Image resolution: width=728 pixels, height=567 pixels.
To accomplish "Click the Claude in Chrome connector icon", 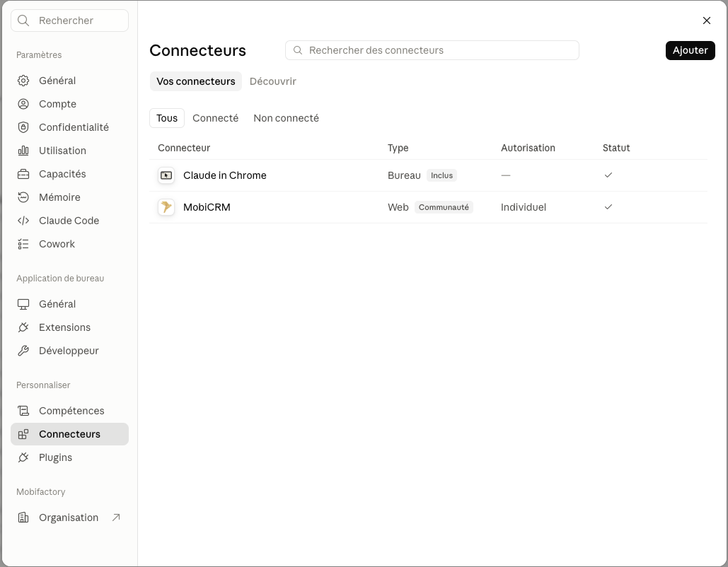I will click(x=166, y=175).
